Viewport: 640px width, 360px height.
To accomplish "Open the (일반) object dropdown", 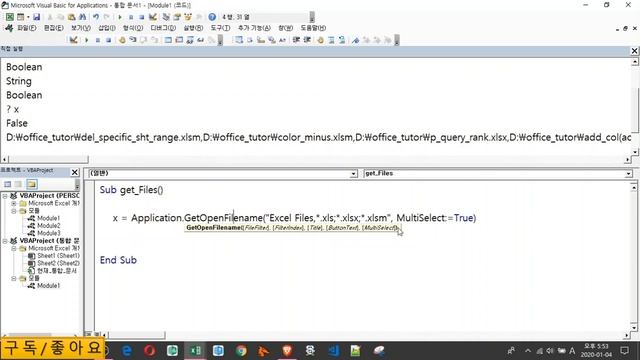I will (x=353, y=174).
